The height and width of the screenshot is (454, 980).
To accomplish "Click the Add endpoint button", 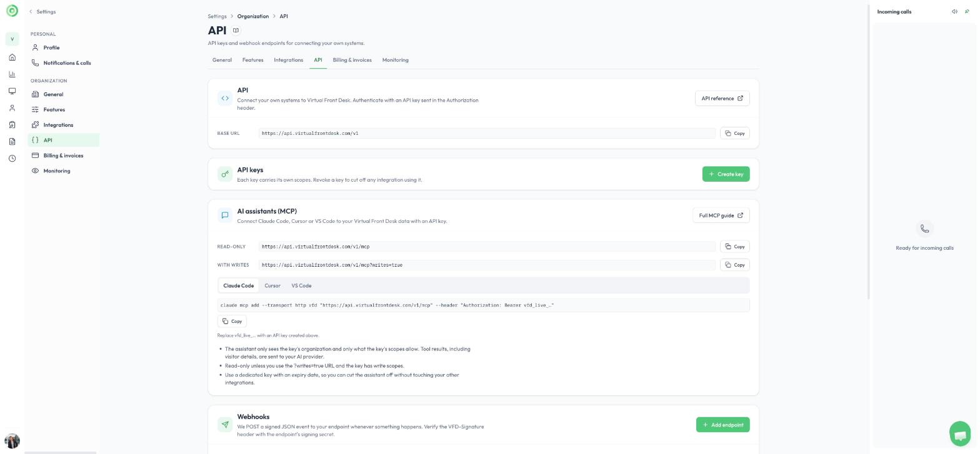I will [x=722, y=425].
